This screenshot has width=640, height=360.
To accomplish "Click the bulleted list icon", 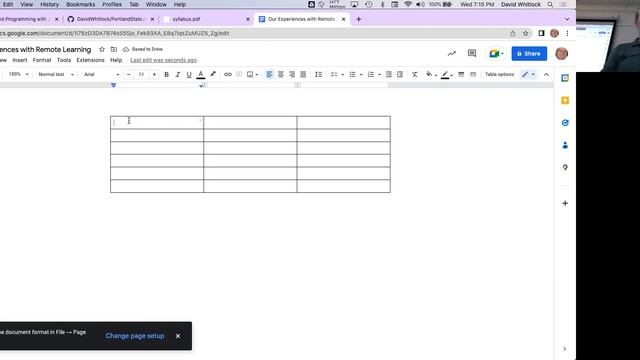I will (x=352, y=74).
